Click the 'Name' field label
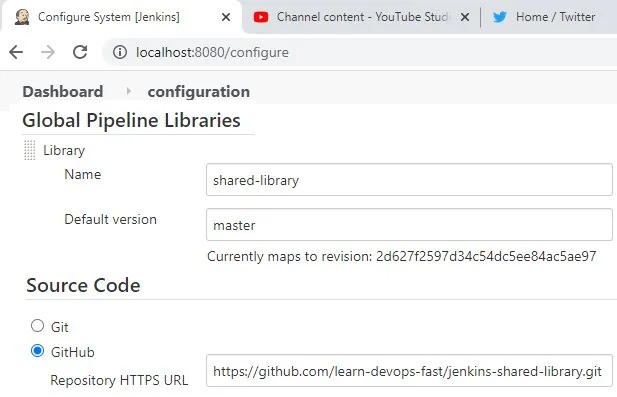617x397 pixels. pyautogui.click(x=82, y=174)
